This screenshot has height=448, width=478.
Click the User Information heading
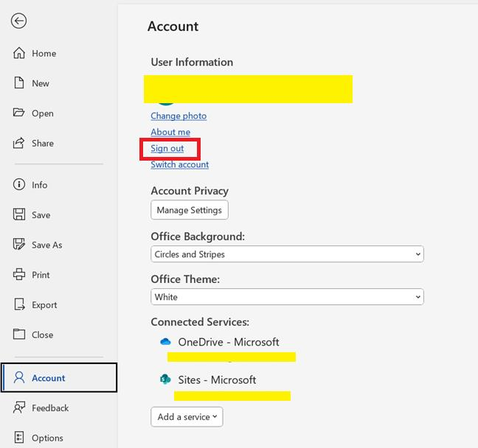pyautogui.click(x=192, y=62)
